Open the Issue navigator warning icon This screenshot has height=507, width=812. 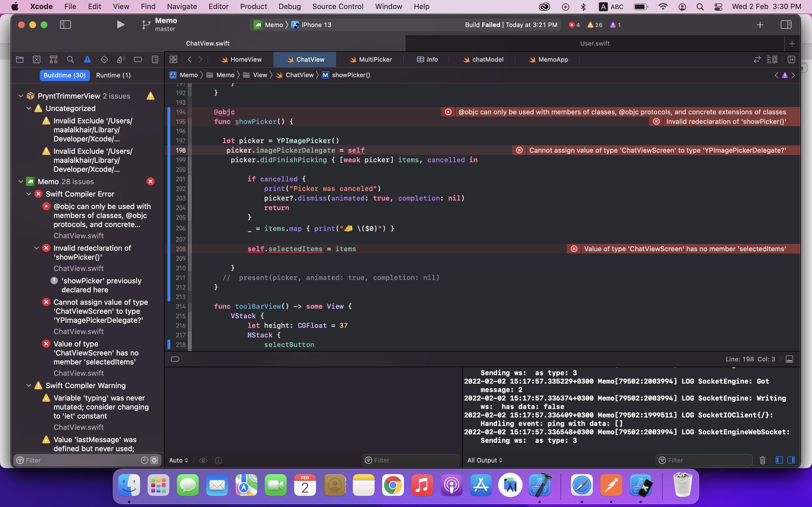coord(87,59)
